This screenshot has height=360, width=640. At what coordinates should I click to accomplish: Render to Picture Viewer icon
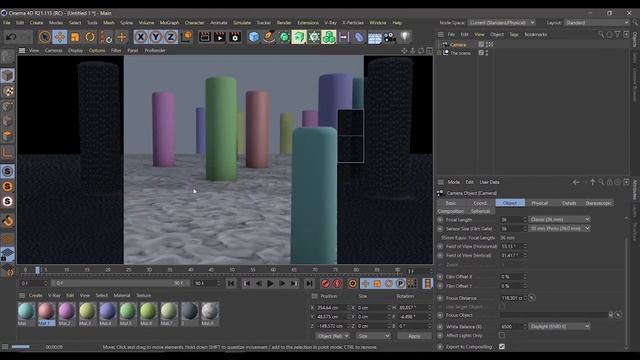click(220, 37)
